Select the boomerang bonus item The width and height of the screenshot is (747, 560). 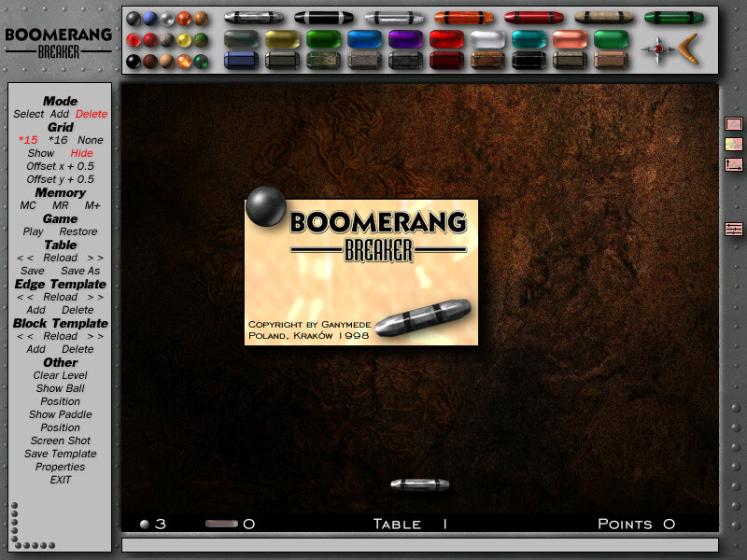(x=689, y=49)
